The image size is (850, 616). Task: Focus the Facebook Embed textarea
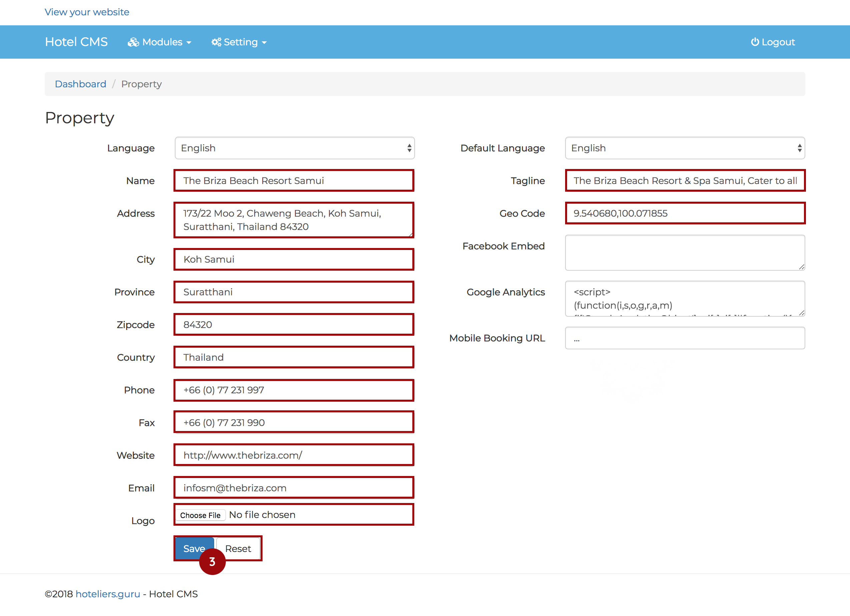pyautogui.click(x=685, y=253)
